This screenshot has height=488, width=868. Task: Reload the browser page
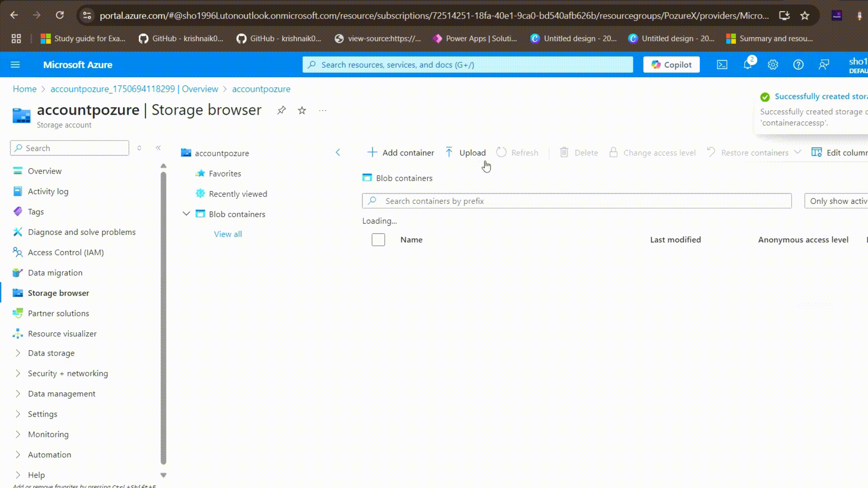tap(60, 15)
